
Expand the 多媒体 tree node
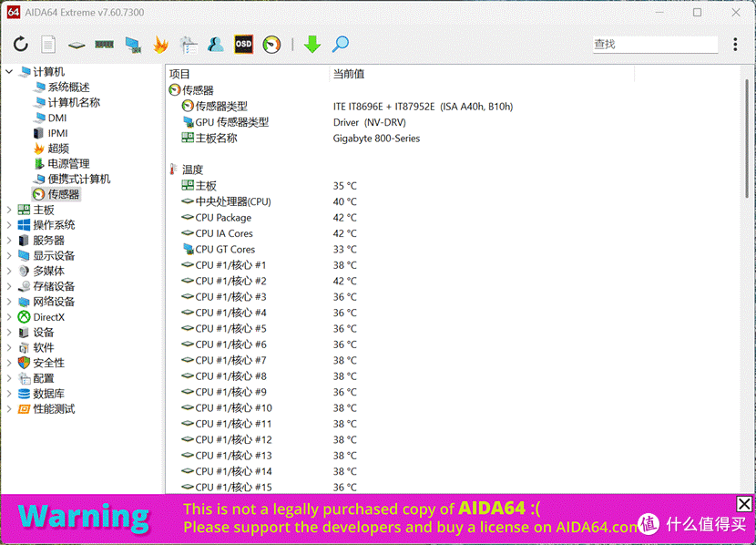click(9, 271)
